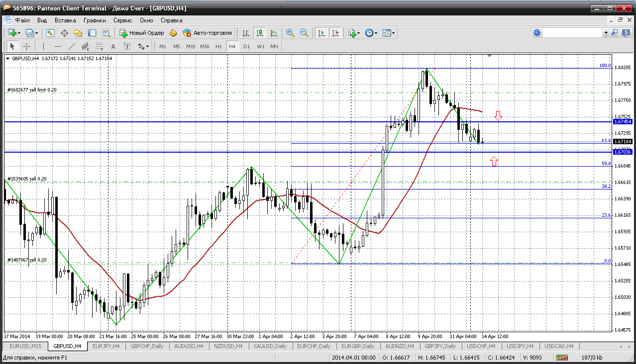Open the Navigator panel
Screen dimensions: 636x364
(x=78, y=33)
